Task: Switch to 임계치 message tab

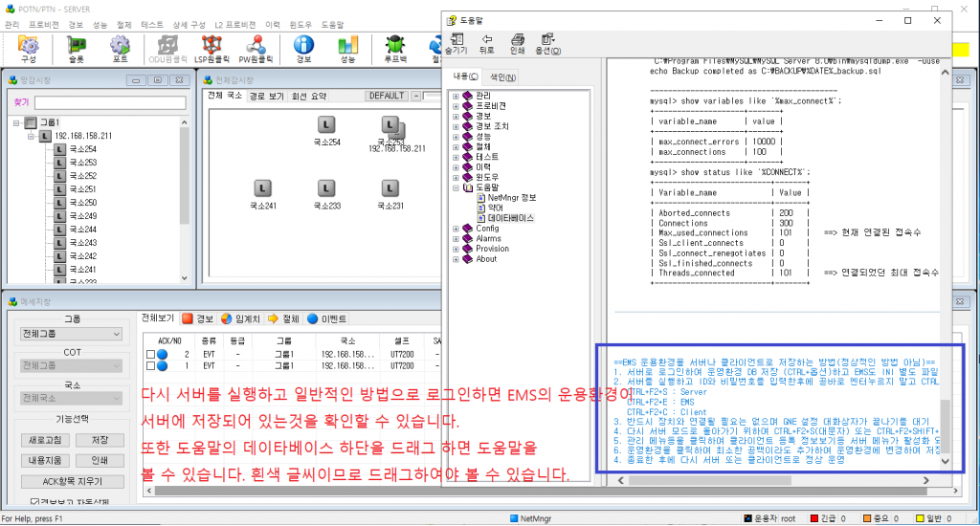Action: tap(240, 318)
